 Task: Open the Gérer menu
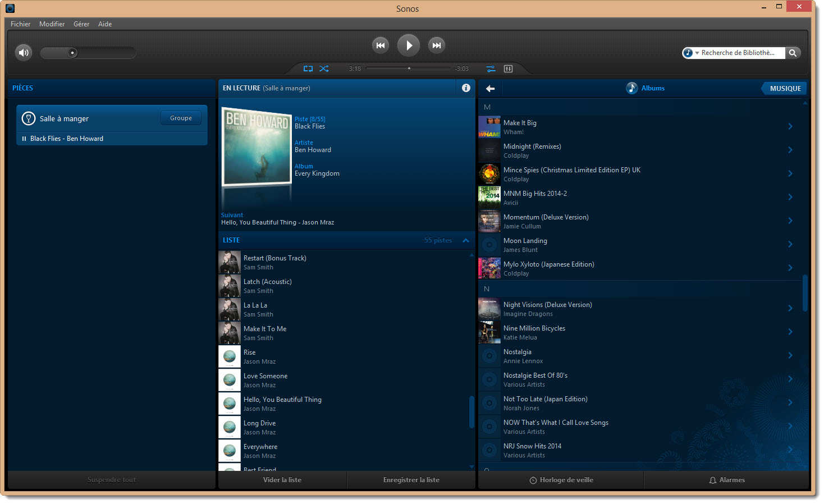81,24
